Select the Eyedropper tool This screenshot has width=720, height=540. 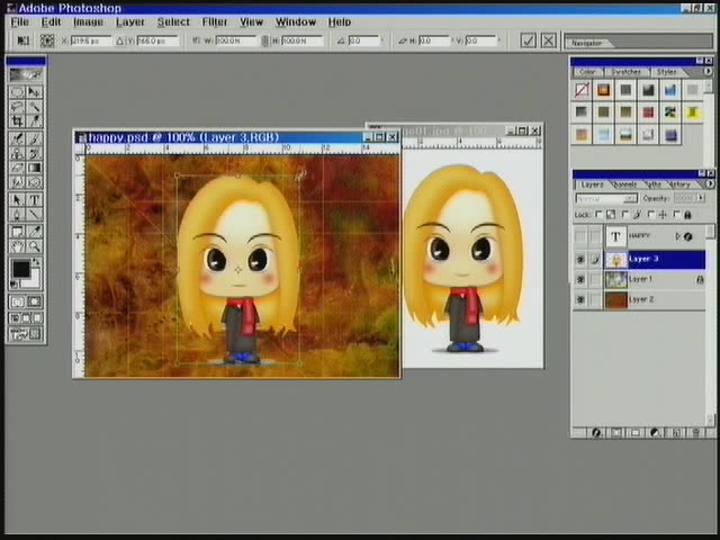coord(34,231)
